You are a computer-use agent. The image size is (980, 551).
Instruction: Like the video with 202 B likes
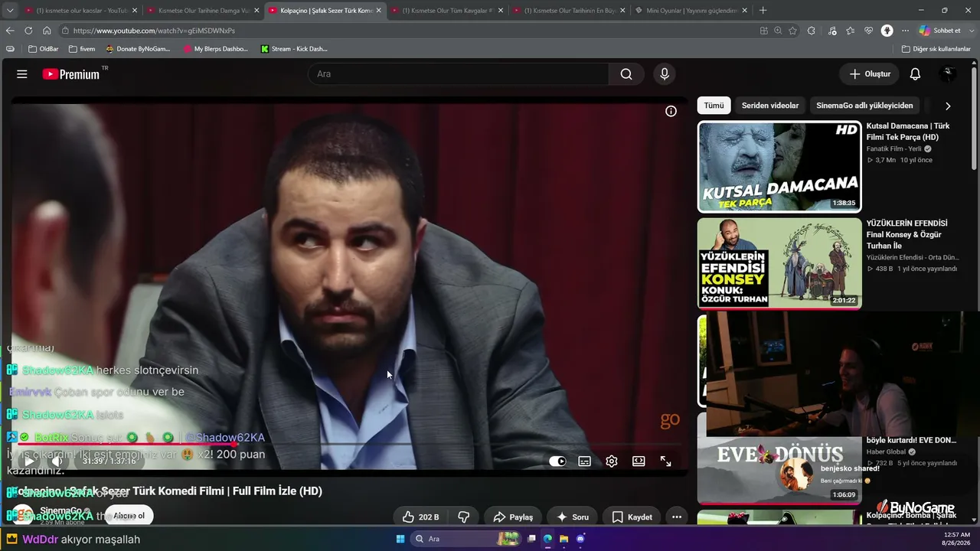tap(420, 517)
